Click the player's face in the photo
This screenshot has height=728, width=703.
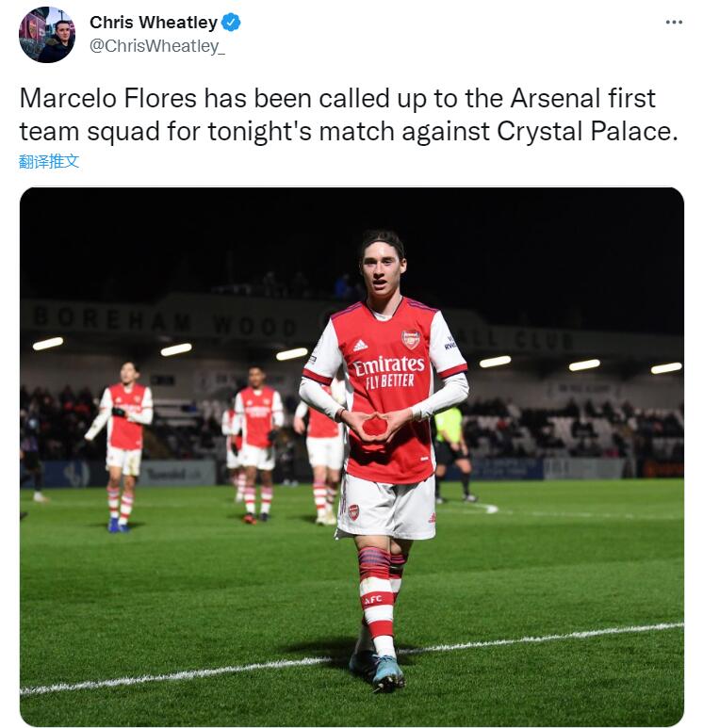click(x=383, y=267)
